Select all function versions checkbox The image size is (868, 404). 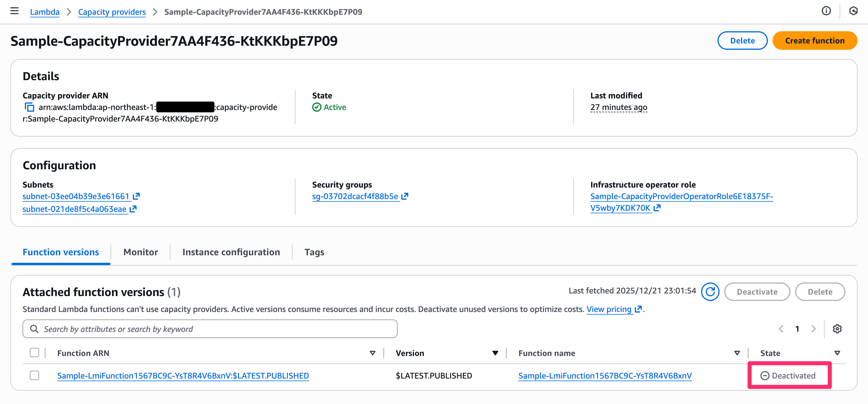point(34,353)
